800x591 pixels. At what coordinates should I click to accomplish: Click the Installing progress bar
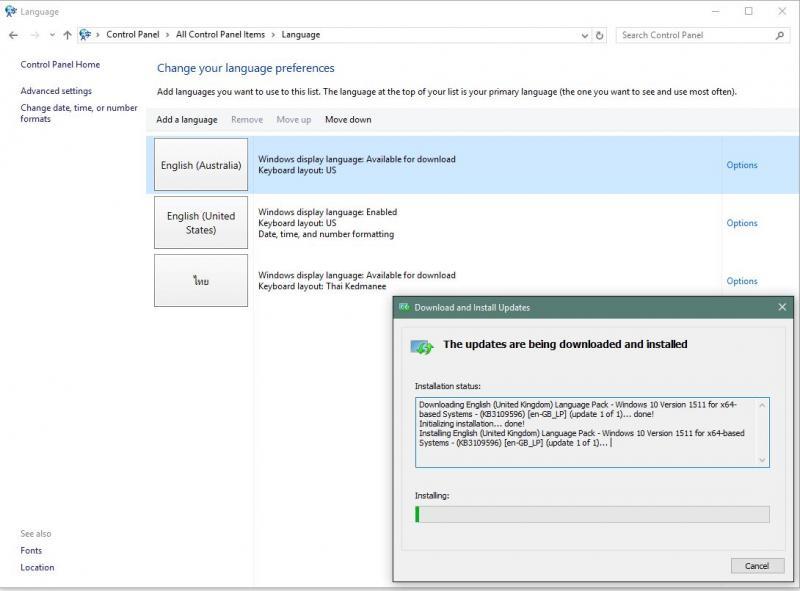[592, 514]
